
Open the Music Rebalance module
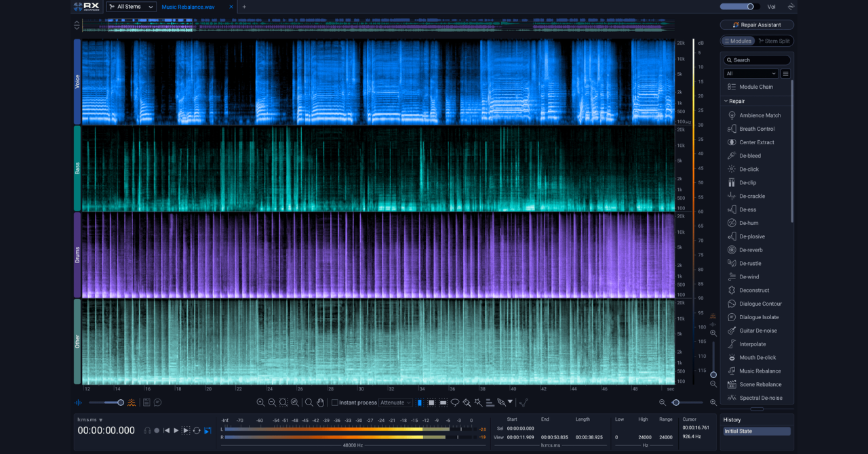click(759, 371)
